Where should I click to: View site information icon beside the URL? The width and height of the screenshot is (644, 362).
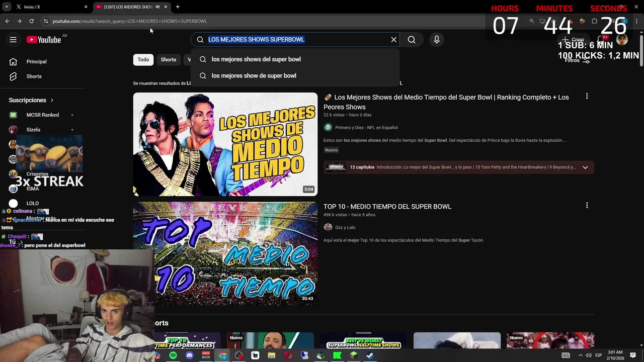pos(46,21)
